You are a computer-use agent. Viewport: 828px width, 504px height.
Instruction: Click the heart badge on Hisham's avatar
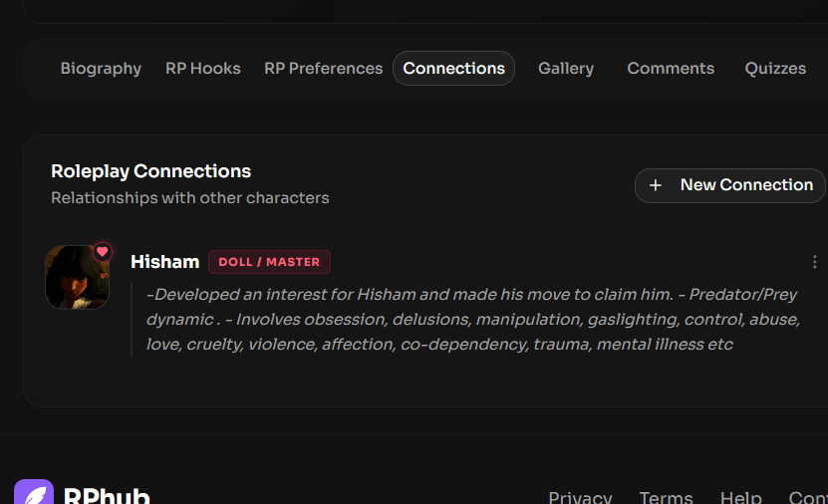click(102, 252)
